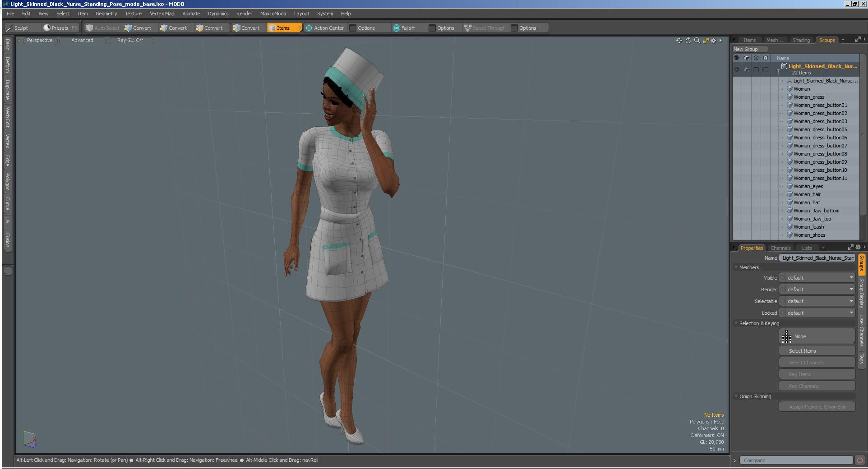Open the Vertex Map menu
The width and height of the screenshot is (868, 469).
(x=162, y=14)
